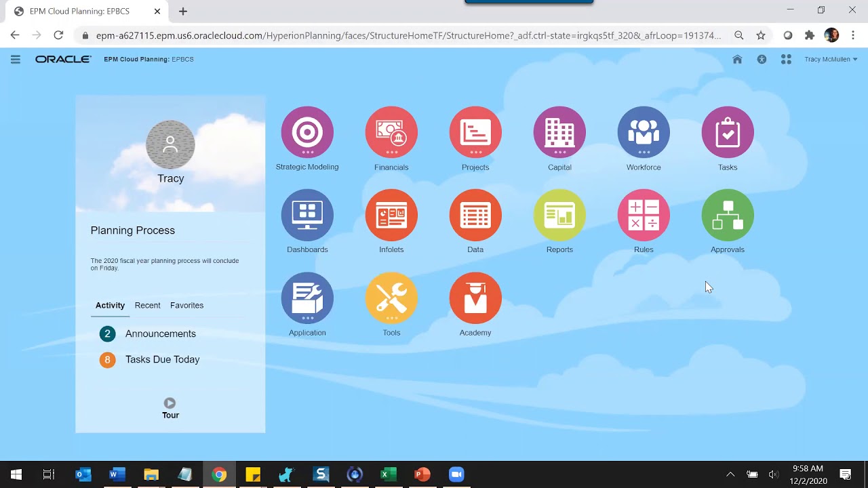Open the browser zoom magnifier icon
The height and width of the screenshot is (488, 868).
[739, 35]
